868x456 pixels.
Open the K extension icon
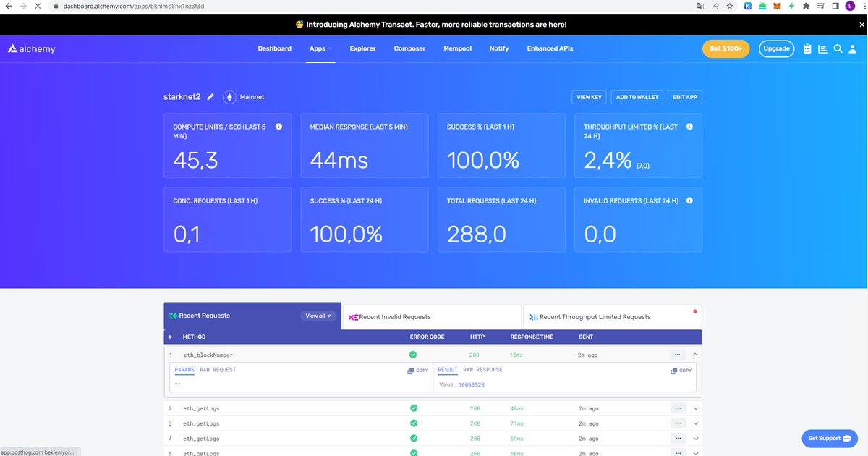pyautogui.click(x=748, y=6)
